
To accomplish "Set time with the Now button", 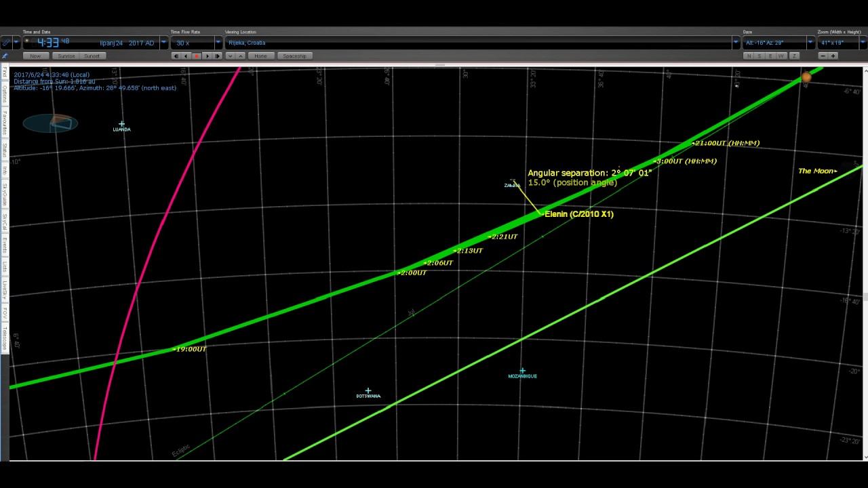I will click(36, 56).
